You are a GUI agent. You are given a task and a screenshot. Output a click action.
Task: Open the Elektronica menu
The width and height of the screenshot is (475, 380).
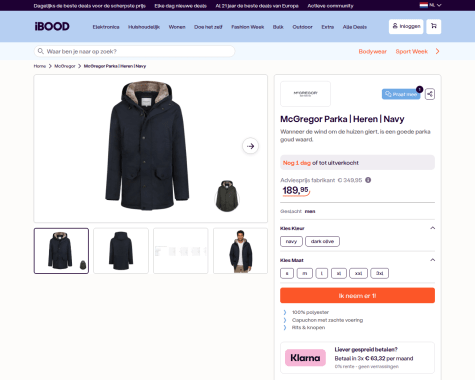tap(106, 27)
